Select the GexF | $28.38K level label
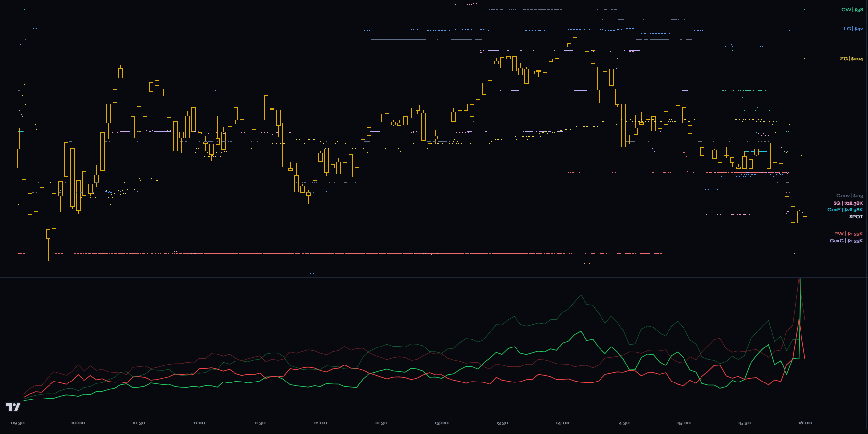This screenshot has width=868, height=434. [x=845, y=210]
